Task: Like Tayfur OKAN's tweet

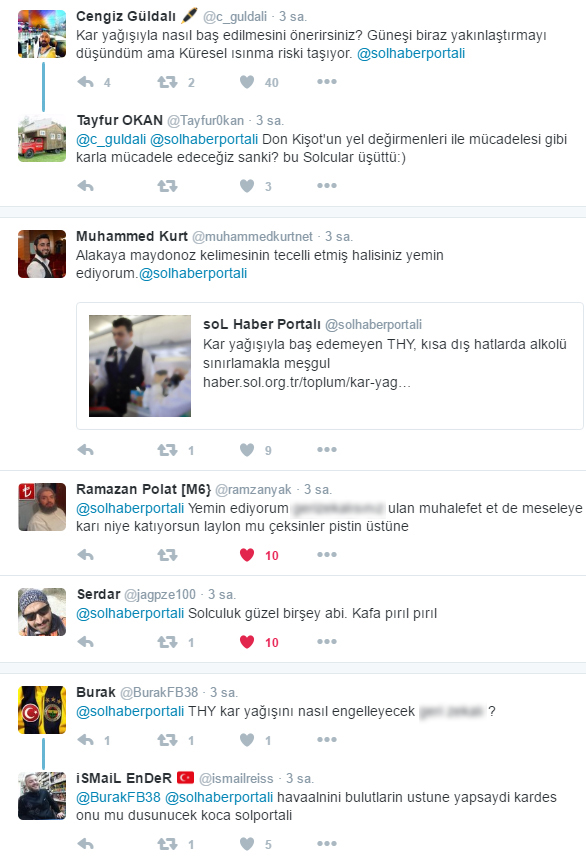Action: point(247,186)
